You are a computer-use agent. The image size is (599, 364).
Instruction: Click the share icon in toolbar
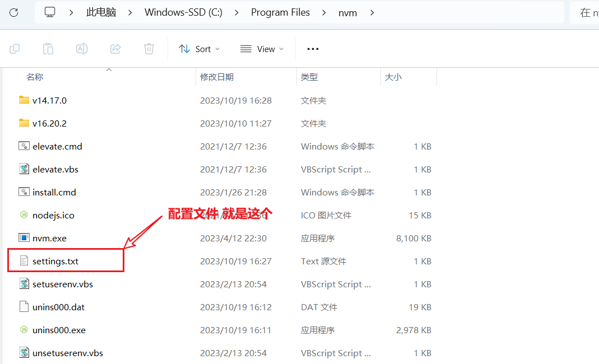coord(115,49)
